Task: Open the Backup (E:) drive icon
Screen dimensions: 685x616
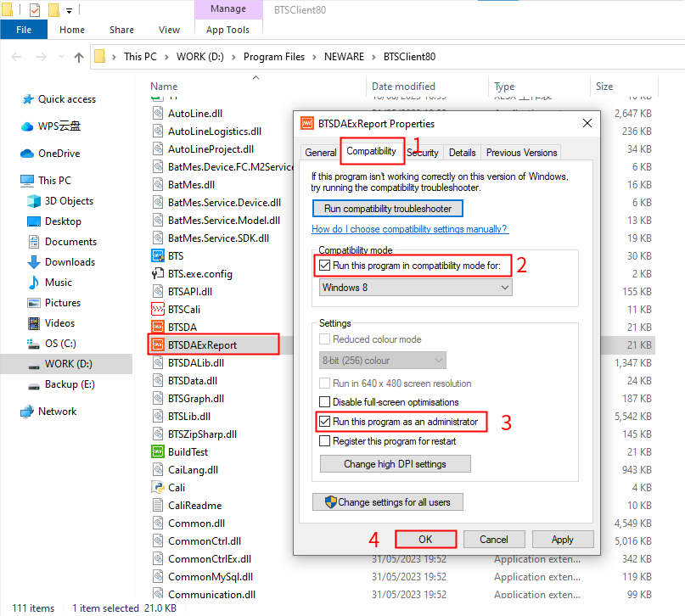Action: (34, 386)
